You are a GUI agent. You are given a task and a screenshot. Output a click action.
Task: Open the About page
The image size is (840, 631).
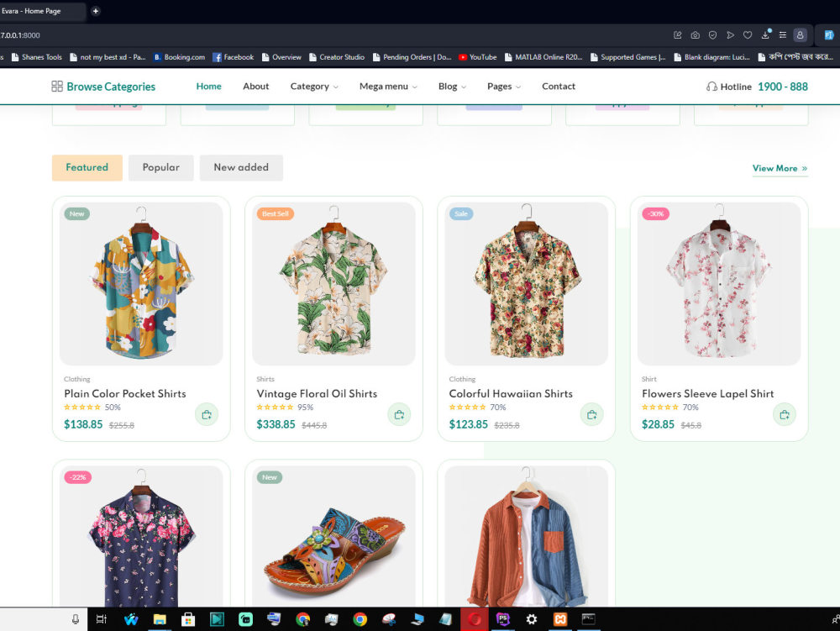coord(255,87)
